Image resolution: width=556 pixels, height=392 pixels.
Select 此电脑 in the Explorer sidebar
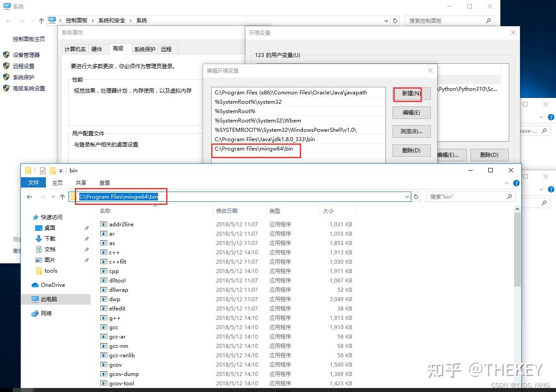48,299
